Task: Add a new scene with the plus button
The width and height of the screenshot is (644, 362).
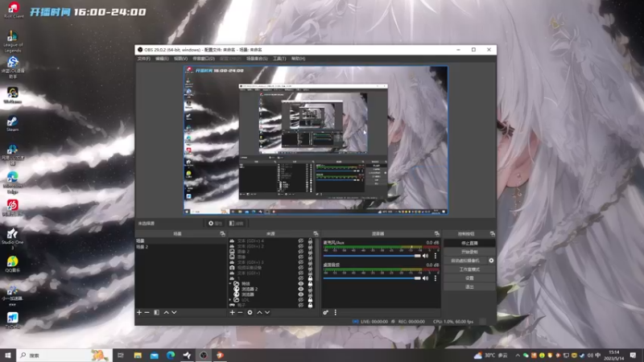Action: pos(139,312)
